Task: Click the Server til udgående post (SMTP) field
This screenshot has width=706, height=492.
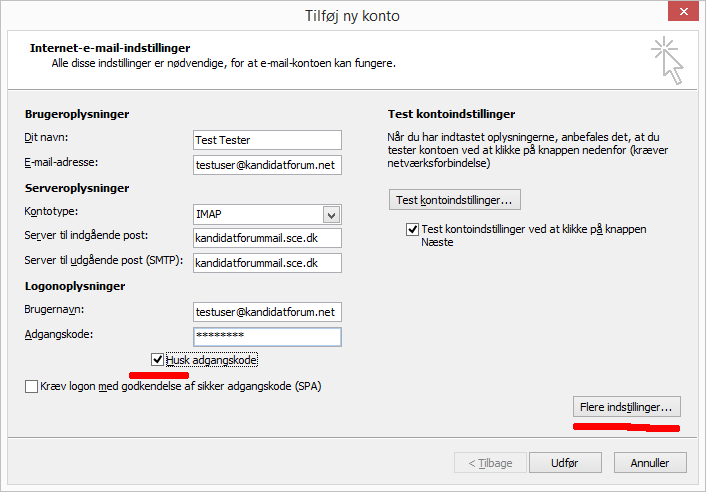Action: tap(267, 263)
